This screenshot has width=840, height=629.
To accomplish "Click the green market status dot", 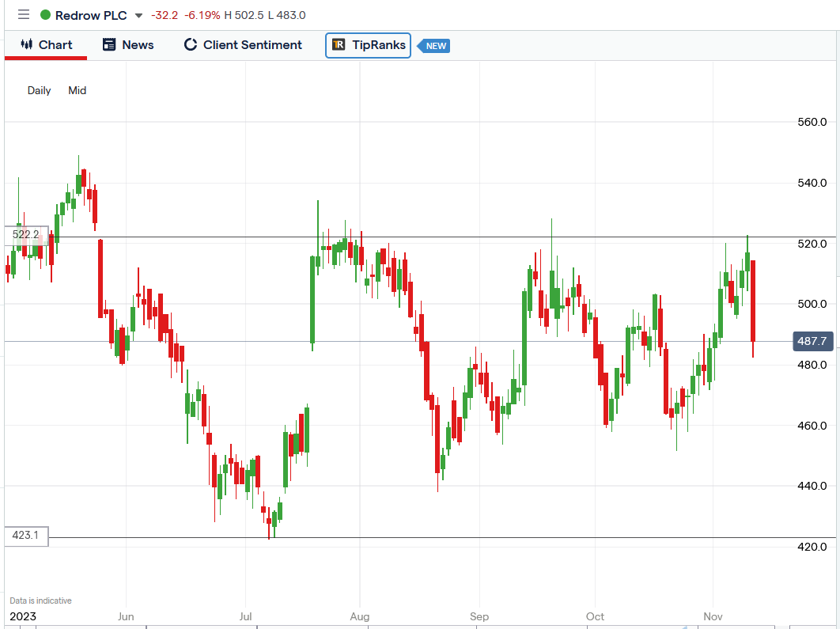I will click(x=46, y=15).
